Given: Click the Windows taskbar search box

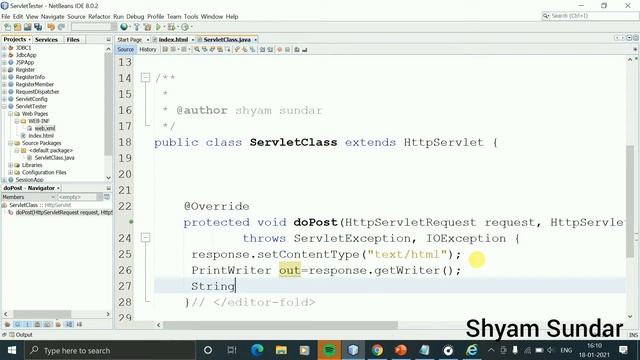Looking at the screenshot, I should (110, 350).
